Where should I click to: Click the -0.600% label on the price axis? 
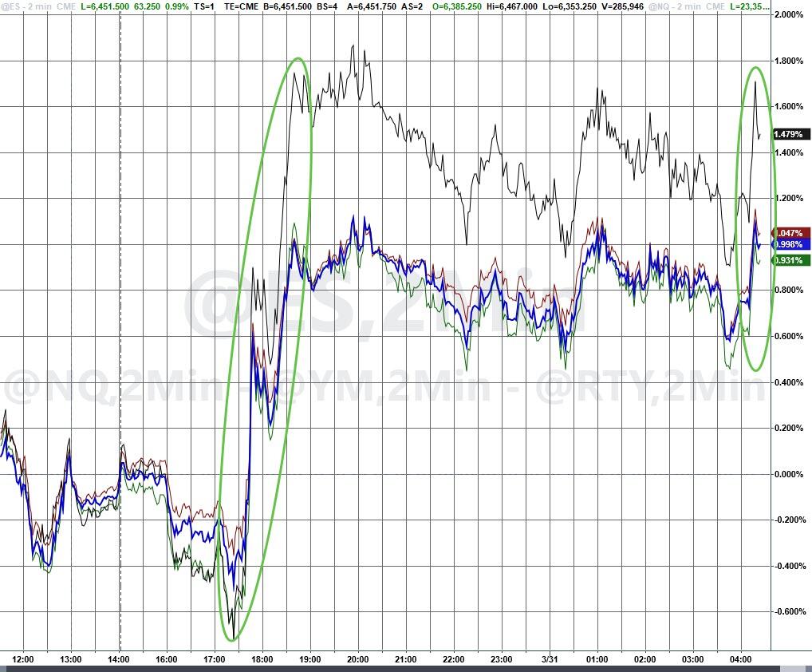pos(790,612)
